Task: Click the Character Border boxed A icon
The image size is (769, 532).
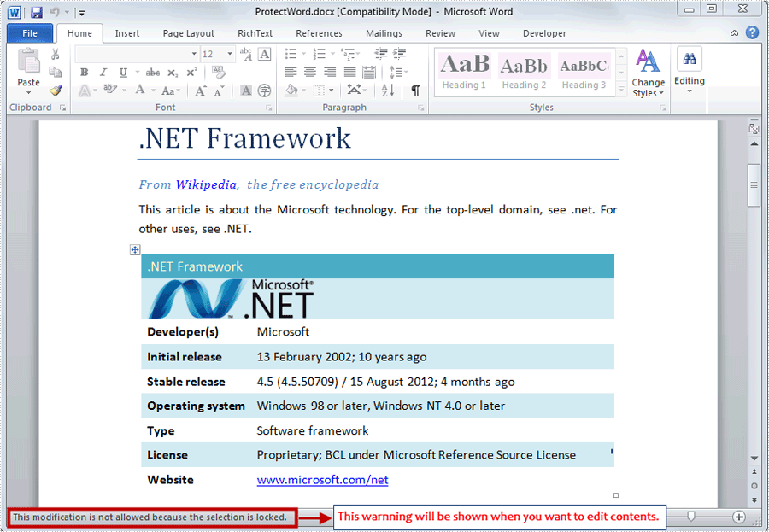Action: click(x=265, y=54)
